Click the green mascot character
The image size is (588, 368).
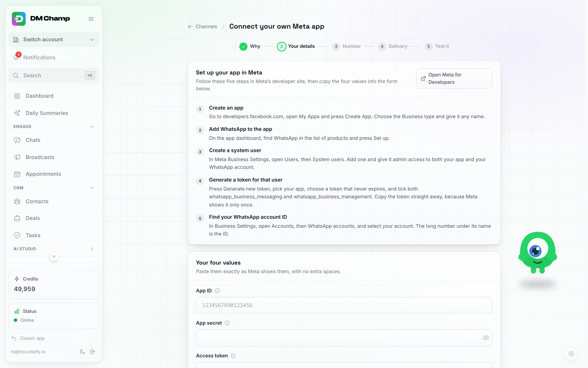pyautogui.click(x=538, y=253)
